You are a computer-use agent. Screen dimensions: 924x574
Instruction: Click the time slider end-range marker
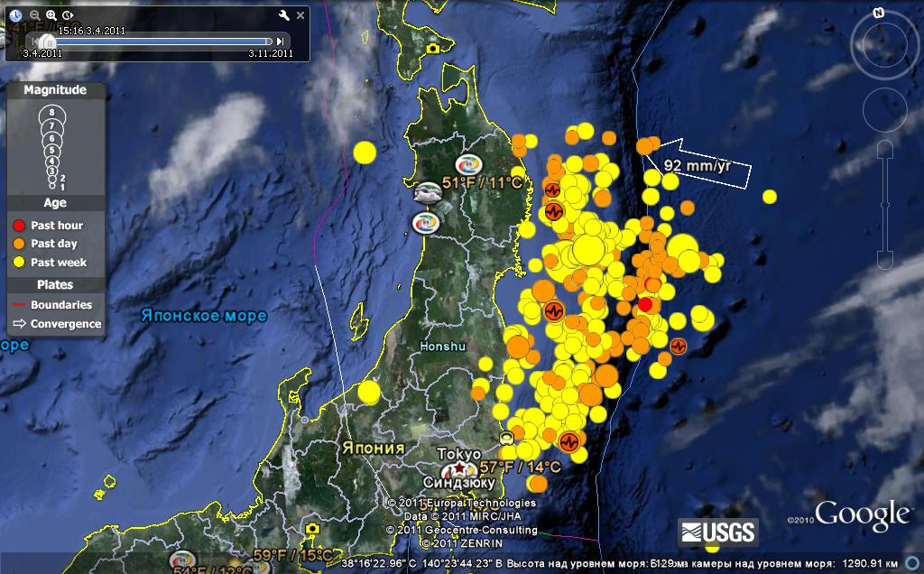(x=269, y=42)
